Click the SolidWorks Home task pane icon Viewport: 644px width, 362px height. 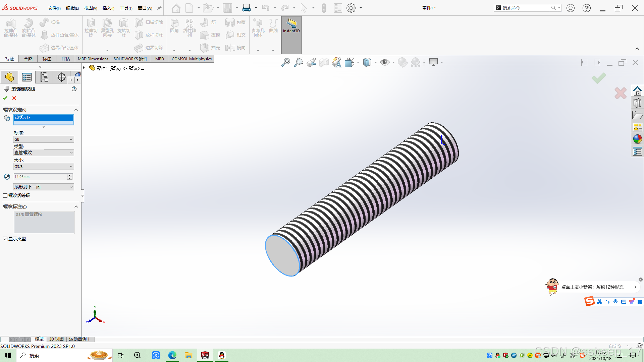637,91
